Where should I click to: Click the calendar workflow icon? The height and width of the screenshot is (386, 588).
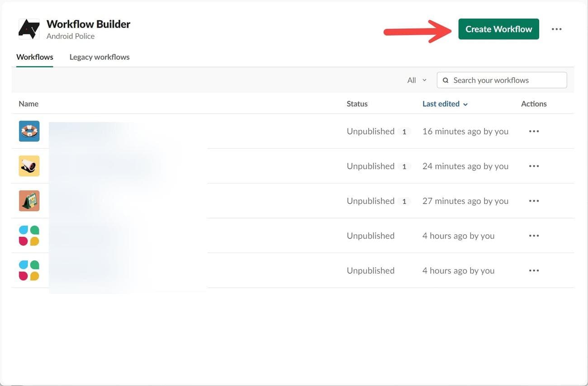(29, 201)
